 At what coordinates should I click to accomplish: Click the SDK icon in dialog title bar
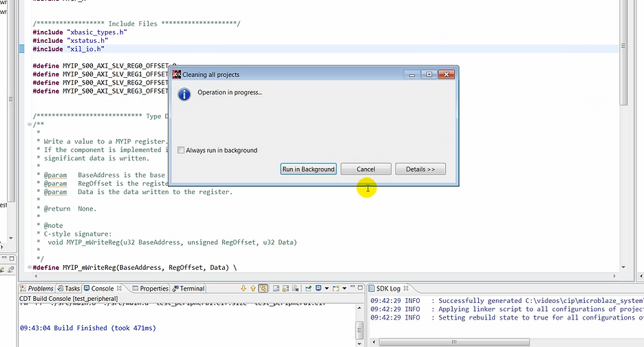click(x=177, y=74)
